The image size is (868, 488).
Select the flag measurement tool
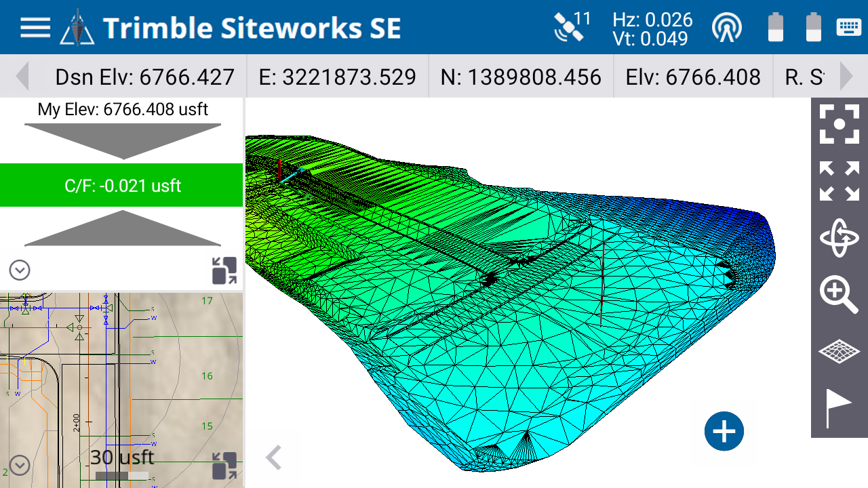tap(838, 404)
